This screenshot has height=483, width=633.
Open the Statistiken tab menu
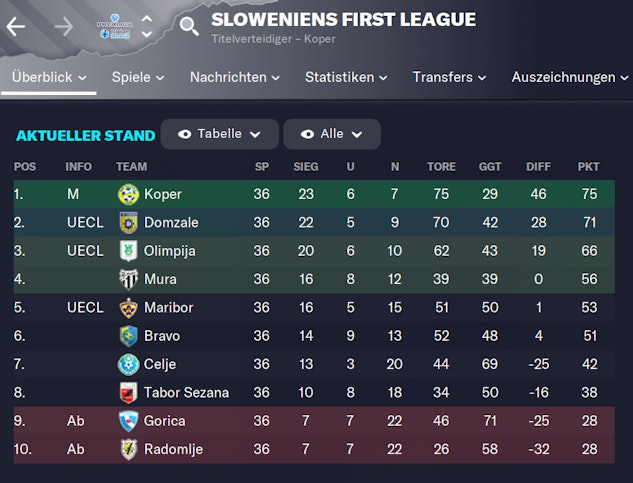[347, 77]
